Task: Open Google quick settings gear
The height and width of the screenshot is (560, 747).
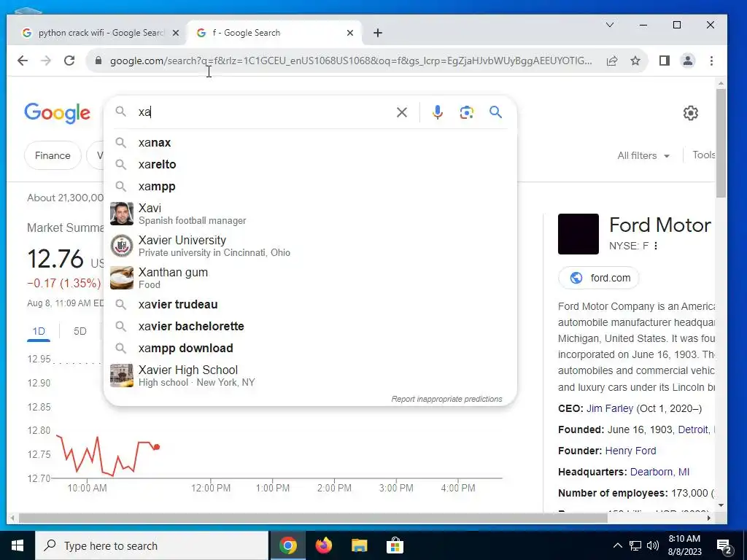Action: click(x=690, y=113)
